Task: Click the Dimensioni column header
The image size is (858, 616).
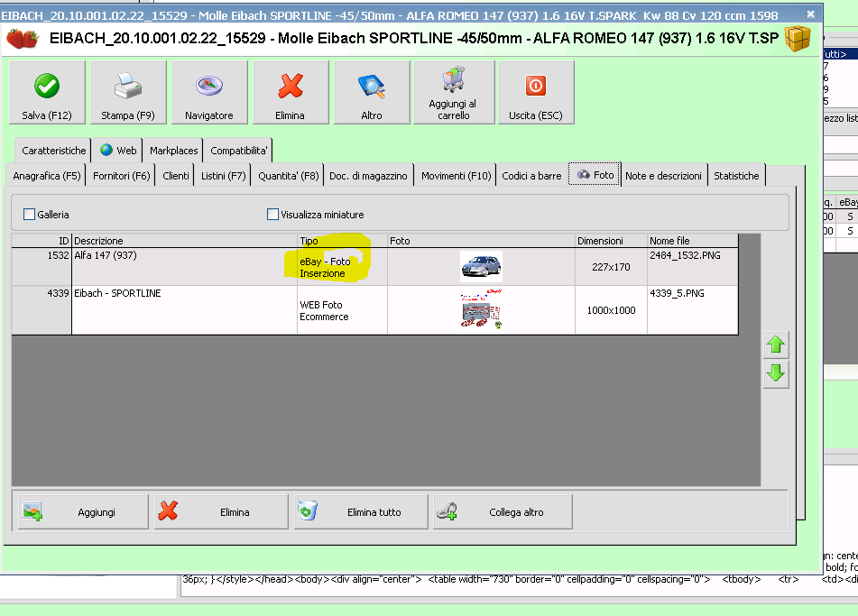Action: point(611,241)
